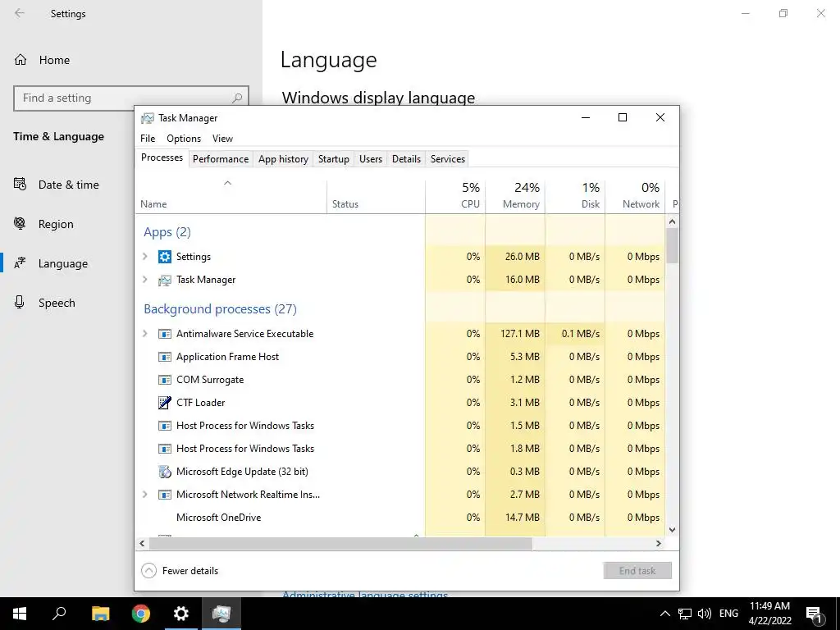Open the Windows Start menu
840x630 pixels.
(x=20, y=614)
